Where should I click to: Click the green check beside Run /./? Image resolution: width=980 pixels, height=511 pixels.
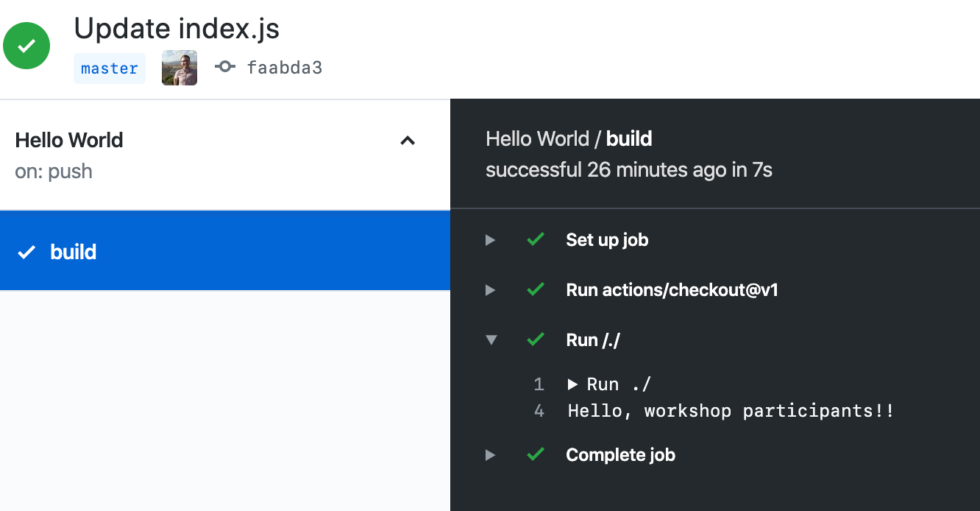click(x=536, y=339)
